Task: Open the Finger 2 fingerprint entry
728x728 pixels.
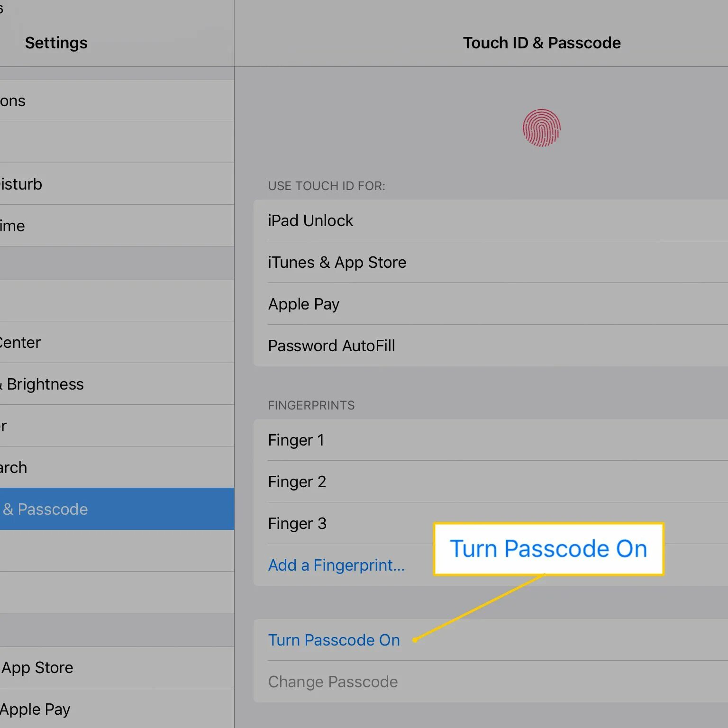Action: pyautogui.click(x=297, y=482)
